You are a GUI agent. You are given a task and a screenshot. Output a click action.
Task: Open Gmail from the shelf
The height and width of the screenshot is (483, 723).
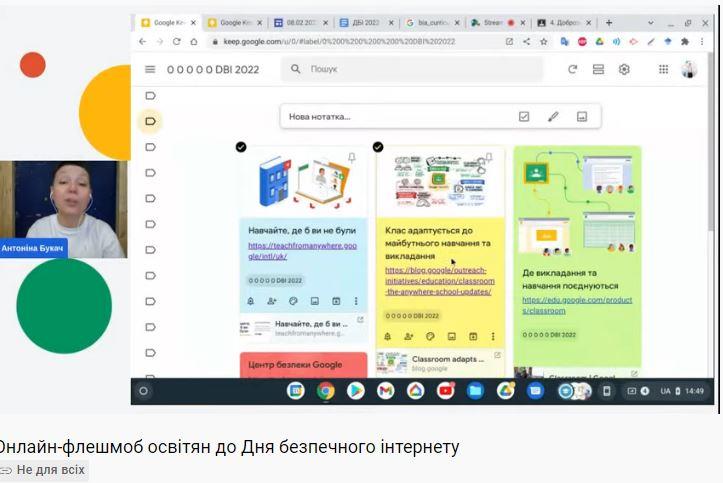pos(385,391)
